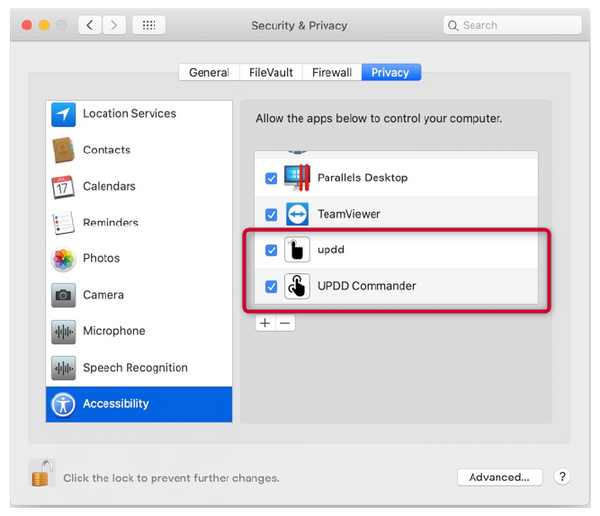Screen dimensions: 600x516
Task: Select the Privacy tab
Action: (391, 72)
